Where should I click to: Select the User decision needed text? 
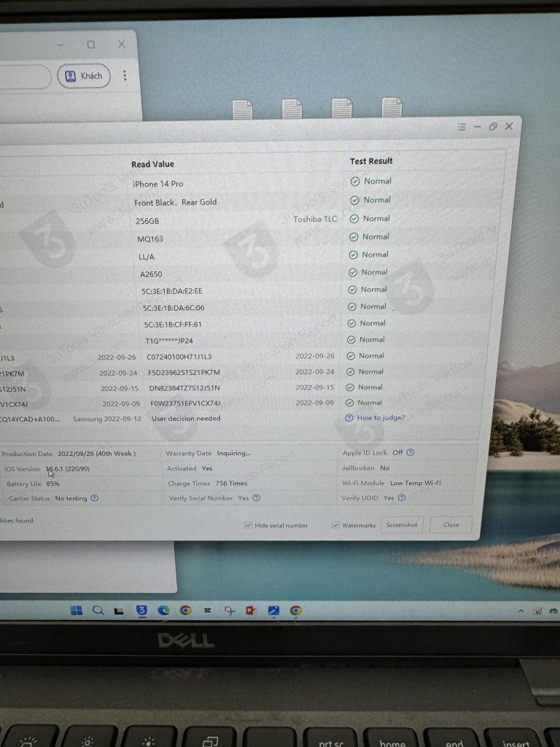coord(186,419)
